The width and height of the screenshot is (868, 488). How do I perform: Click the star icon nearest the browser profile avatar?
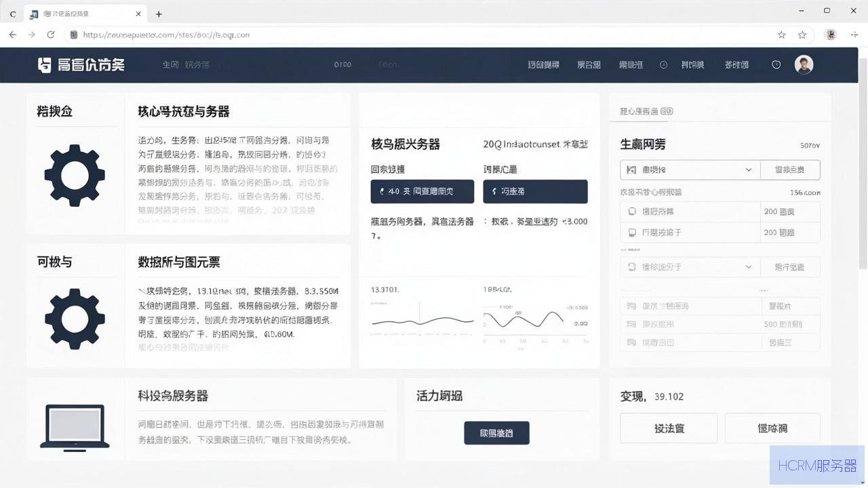[802, 35]
